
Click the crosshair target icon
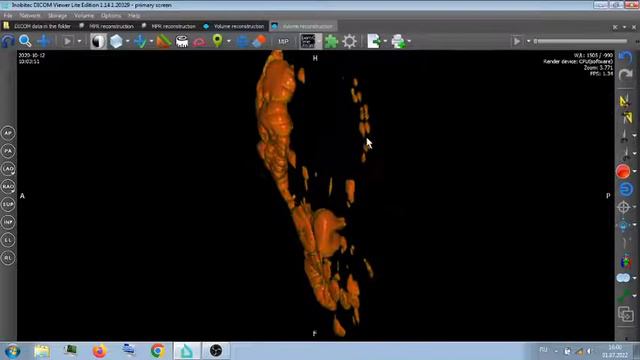point(623,207)
